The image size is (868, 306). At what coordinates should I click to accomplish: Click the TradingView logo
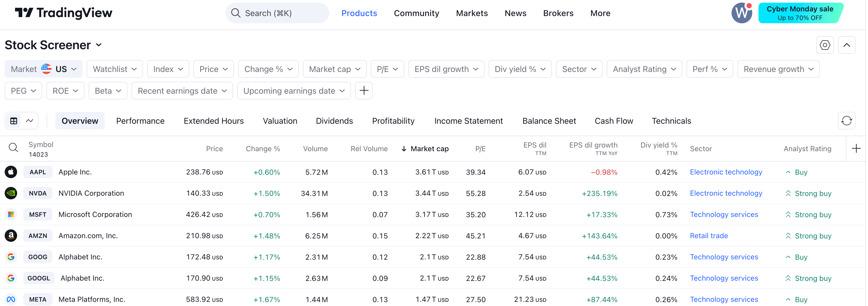[63, 13]
